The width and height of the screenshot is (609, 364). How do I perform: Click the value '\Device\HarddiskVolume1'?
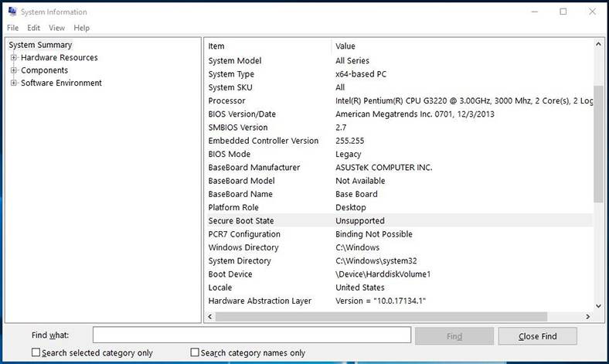click(383, 274)
